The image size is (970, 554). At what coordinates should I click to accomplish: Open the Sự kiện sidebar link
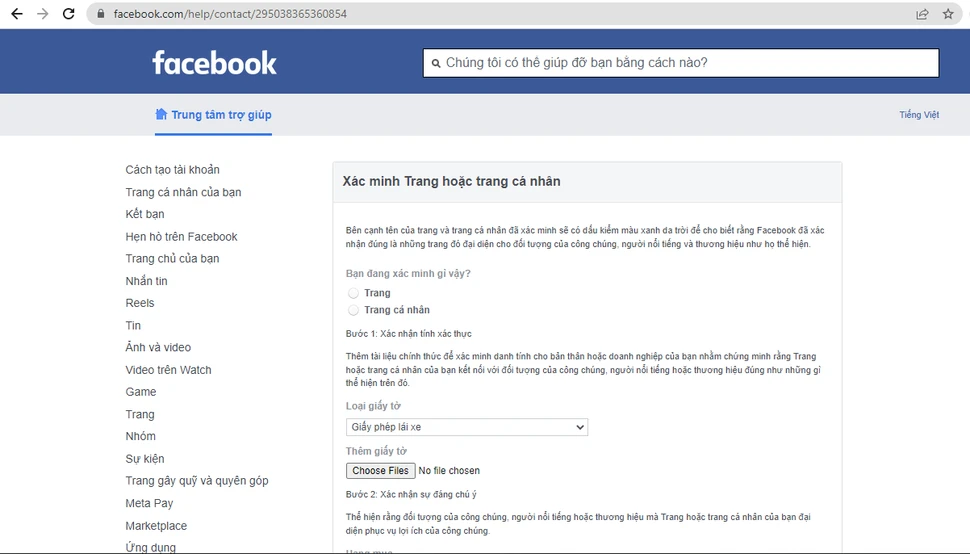(145, 459)
